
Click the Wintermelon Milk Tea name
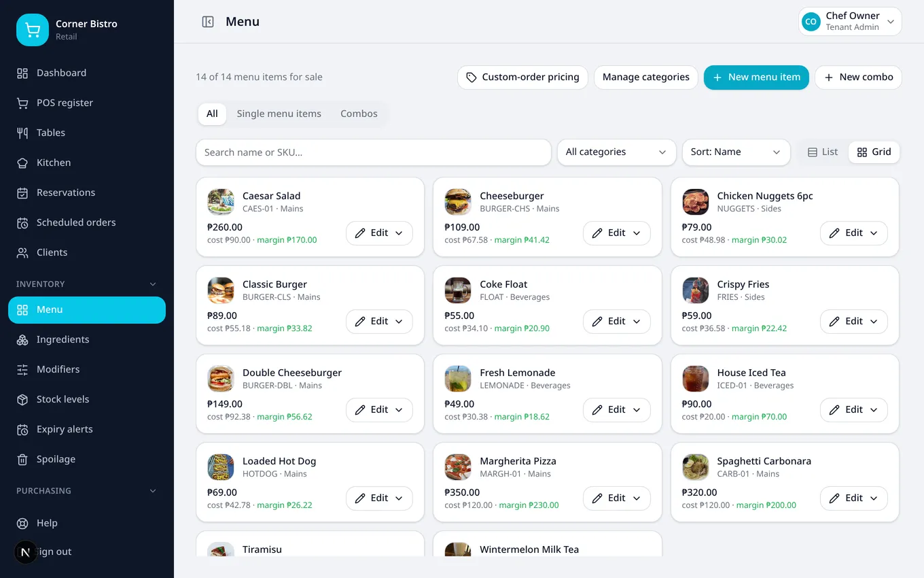(529, 549)
